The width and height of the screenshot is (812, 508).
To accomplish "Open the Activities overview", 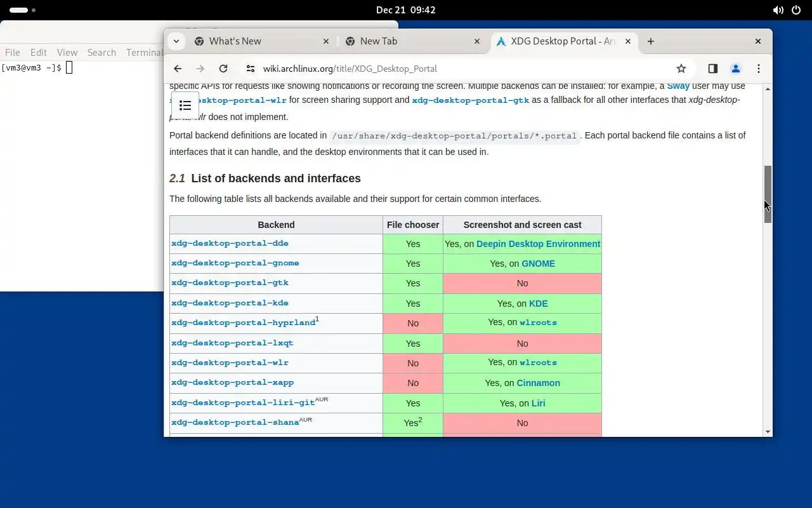I will (23, 10).
